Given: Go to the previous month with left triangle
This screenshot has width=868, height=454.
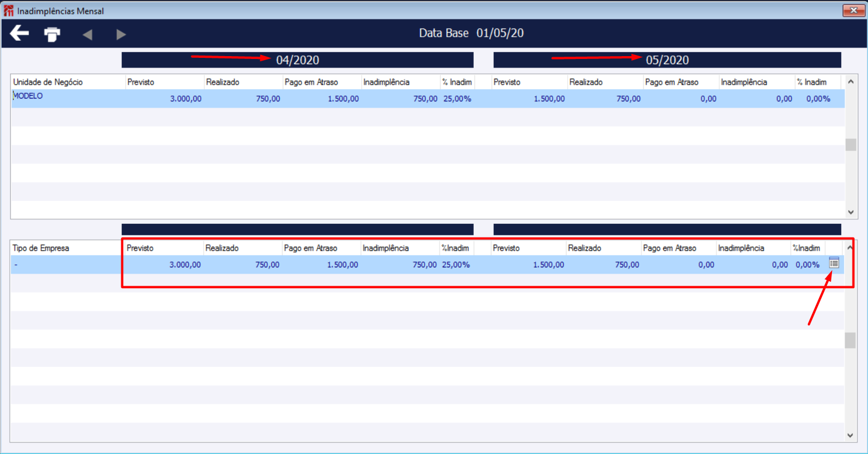Looking at the screenshot, I should click(x=88, y=34).
